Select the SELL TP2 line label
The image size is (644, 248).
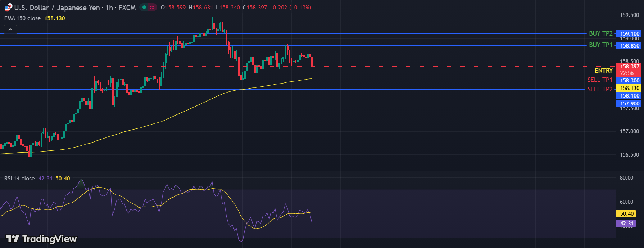(x=600, y=89)
